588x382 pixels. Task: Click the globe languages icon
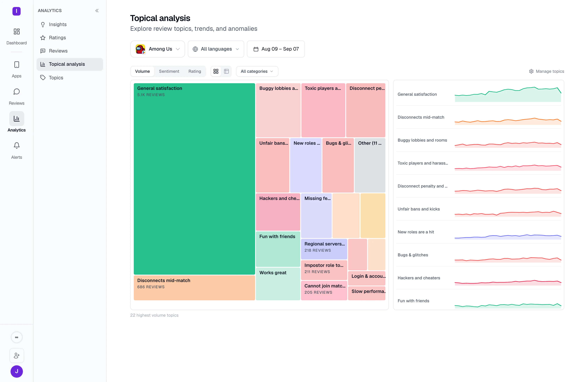(195, 49)
